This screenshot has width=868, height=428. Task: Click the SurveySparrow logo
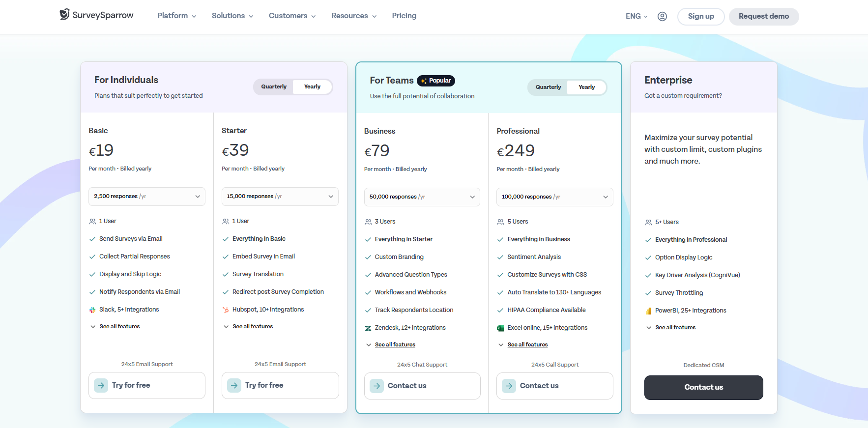pos(96,15)
